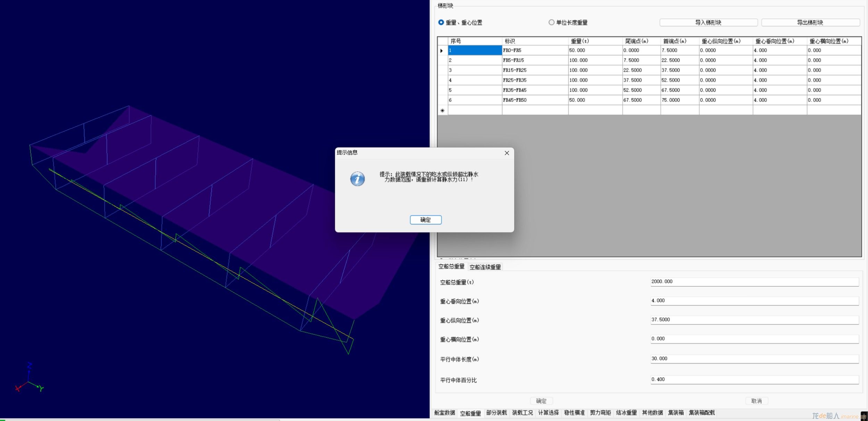The image size is (868, 421).
Task: Click 首端点 cell 52.5000 in row FR25-FR35
Action: pyautogui.click(x=680, y=80)
